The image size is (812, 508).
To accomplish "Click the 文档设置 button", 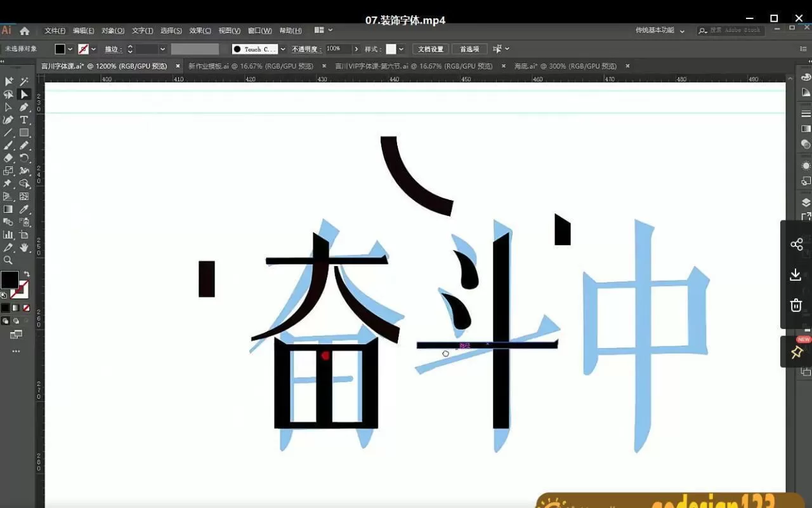I will tap(430, 49).
